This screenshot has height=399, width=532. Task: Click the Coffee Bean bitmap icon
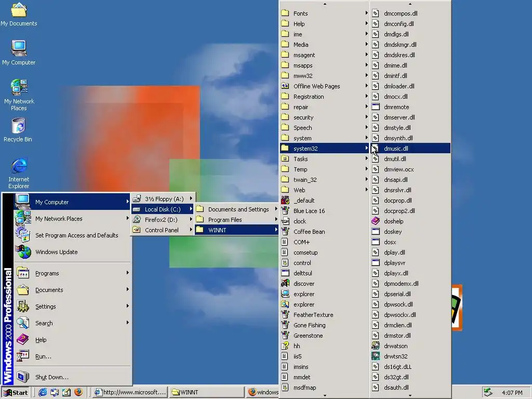(285, 231)
